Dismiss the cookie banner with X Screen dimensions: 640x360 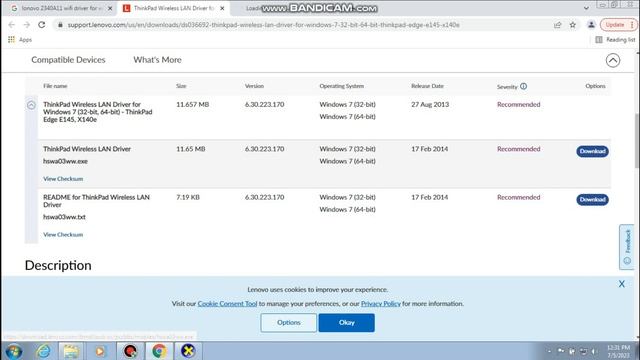pos(621,284)
